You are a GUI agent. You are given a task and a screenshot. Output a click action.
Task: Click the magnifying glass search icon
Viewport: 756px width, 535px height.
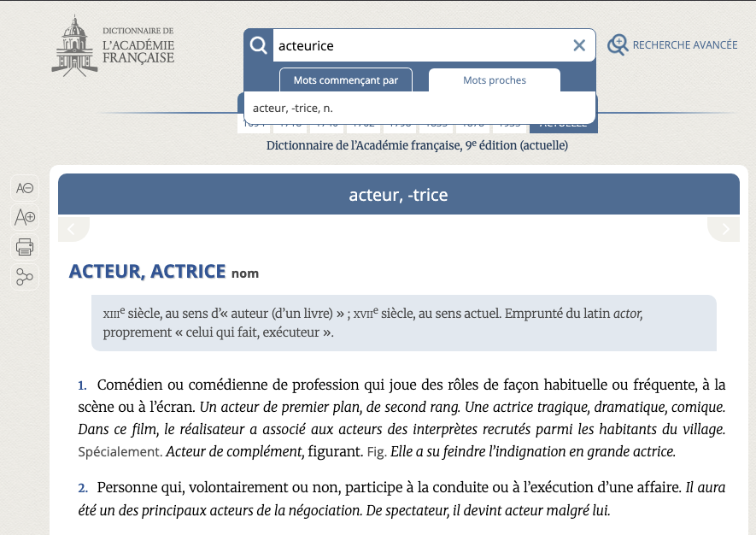259,45
